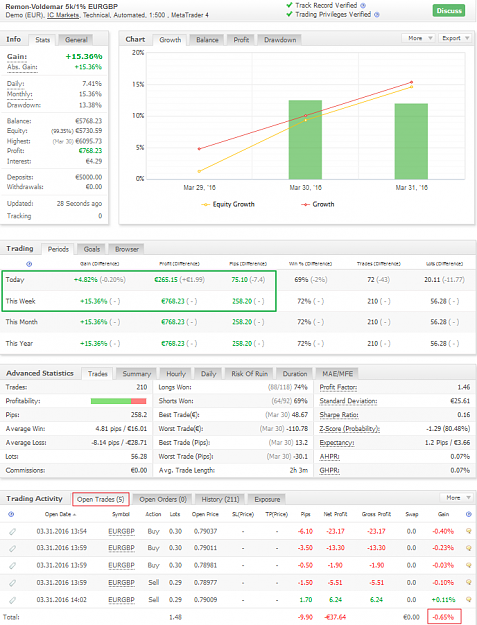This screenshot has height=625, width=477.
Task: Click comment icon on the -0.10% trade row
Action: point(469,582)
